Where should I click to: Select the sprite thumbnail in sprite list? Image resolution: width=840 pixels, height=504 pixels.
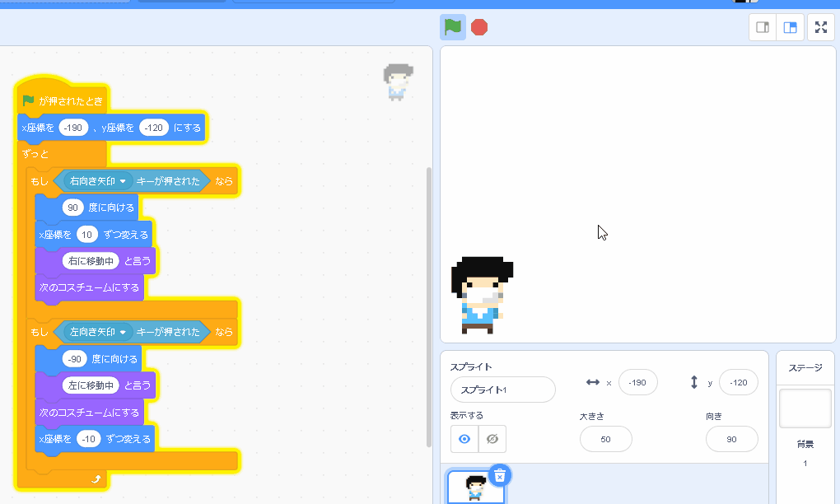[475, 488]
